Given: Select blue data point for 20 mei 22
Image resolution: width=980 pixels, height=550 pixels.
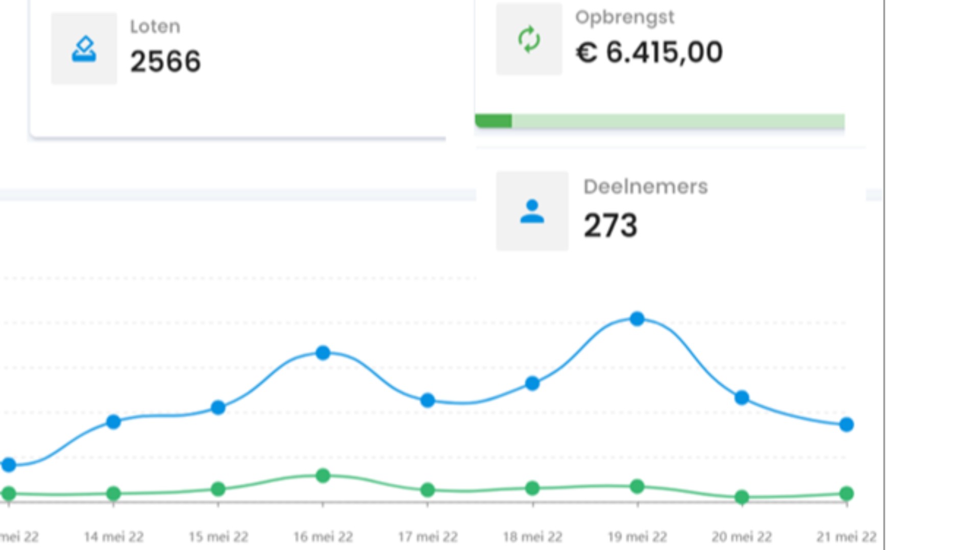Looking at the screenshot, I should (742, 397).
